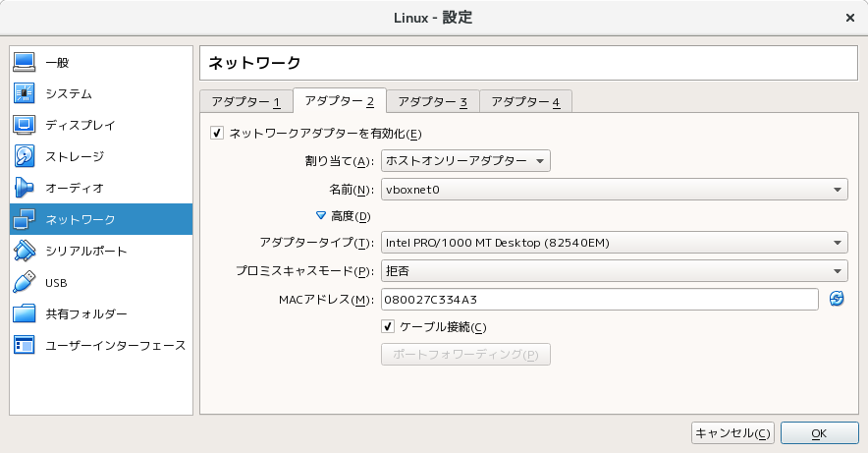The height and width of the screenshot is (453, 868).
Task: Open USB settings label
Action: click(56, 283)
